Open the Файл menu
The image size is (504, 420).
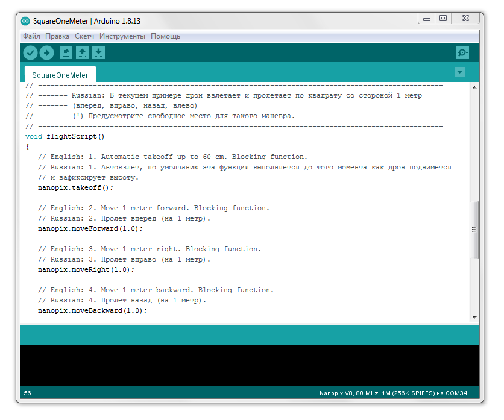pyautogui.click(x=31, y=36)
